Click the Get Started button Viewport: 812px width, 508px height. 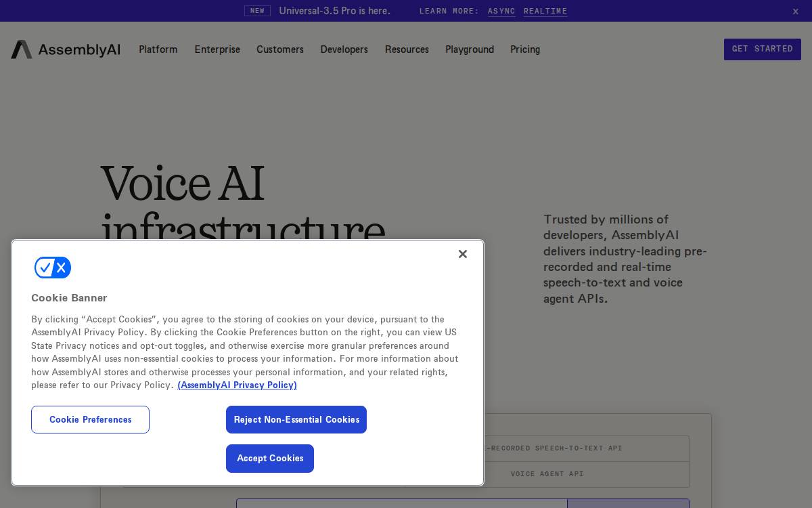(x=763, y=49)
